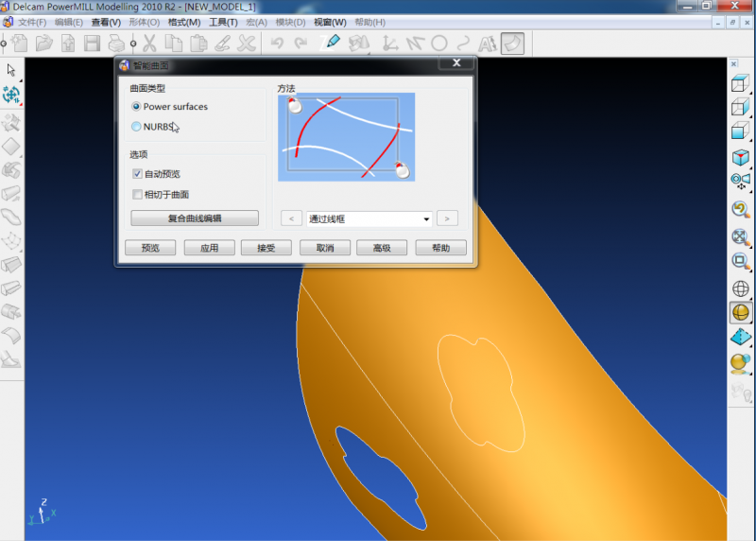Viewport: 756px width, 541px height.
Task: Click the 接受 button
Action: point(266,248)
